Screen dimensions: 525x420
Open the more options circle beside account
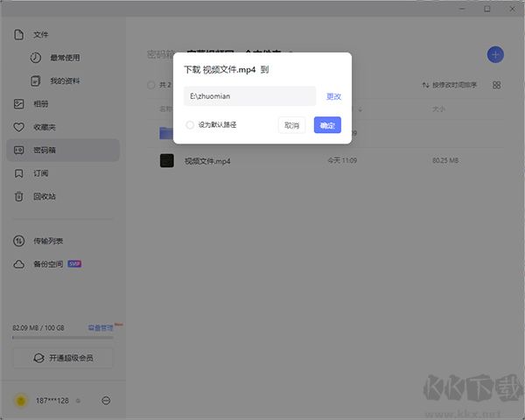coord(106,401)
